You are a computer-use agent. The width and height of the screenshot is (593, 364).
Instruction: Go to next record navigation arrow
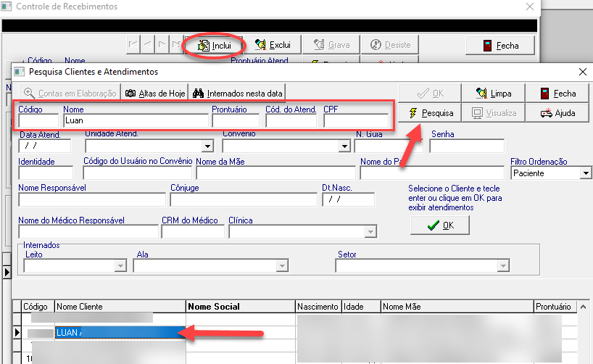click(162, 45)
